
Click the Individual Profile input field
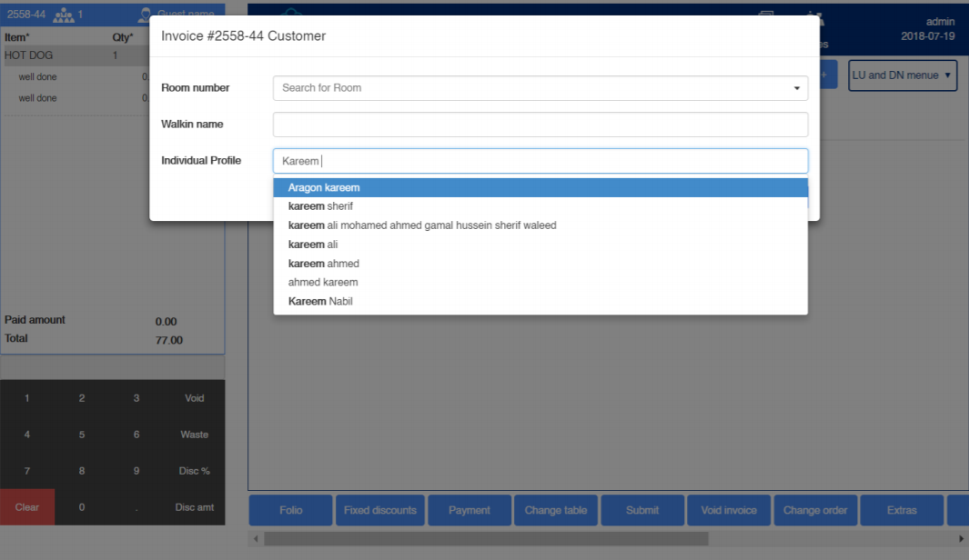pos(540,161)
